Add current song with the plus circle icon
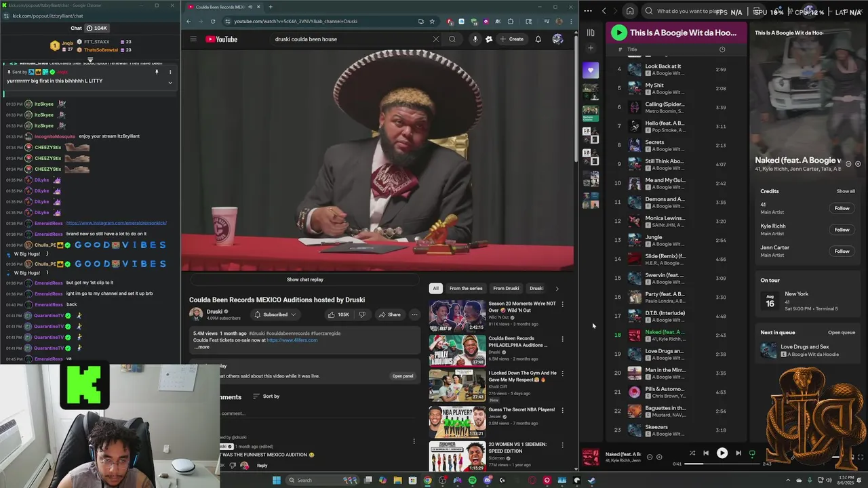 click(x=659, y=457)
